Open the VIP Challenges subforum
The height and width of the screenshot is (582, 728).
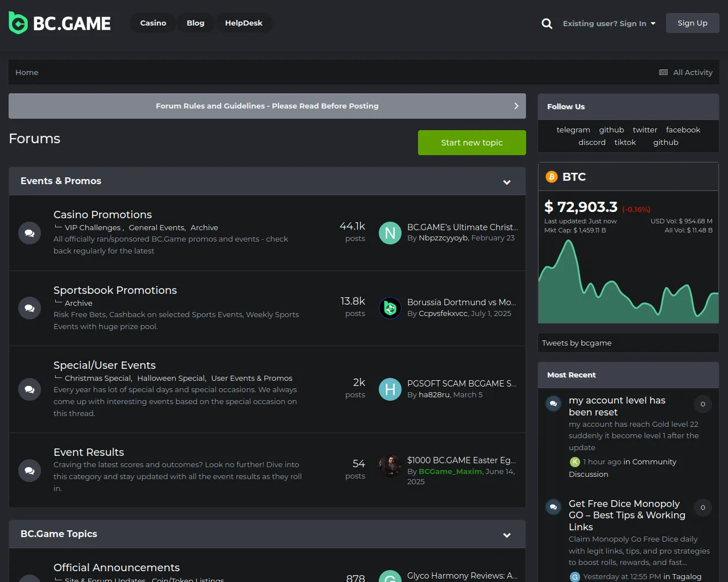(93, 227)
